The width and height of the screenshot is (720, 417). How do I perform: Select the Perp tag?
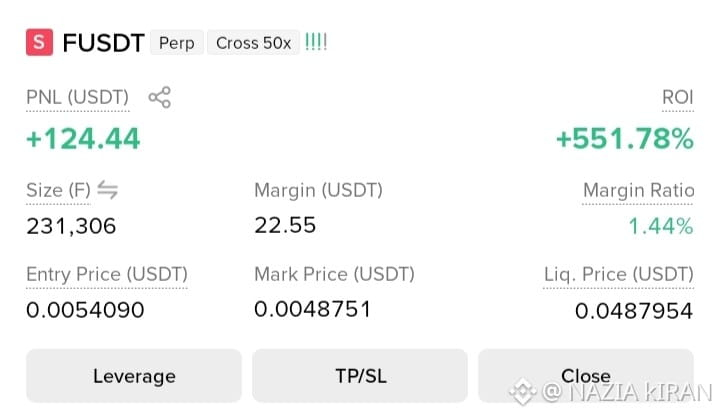click(x=177, y=43)
